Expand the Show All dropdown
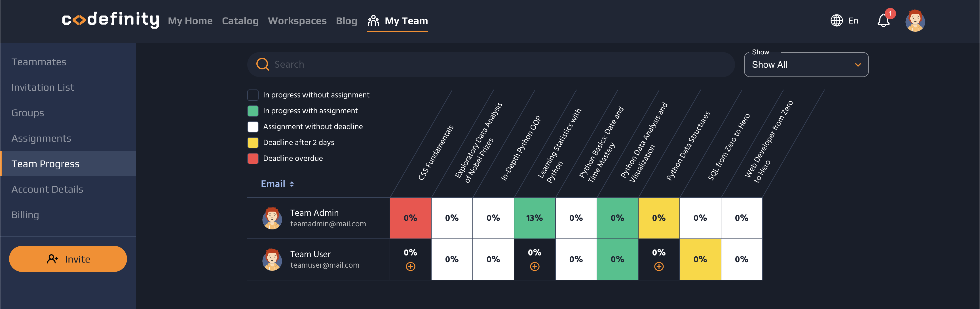 (806, 65)
